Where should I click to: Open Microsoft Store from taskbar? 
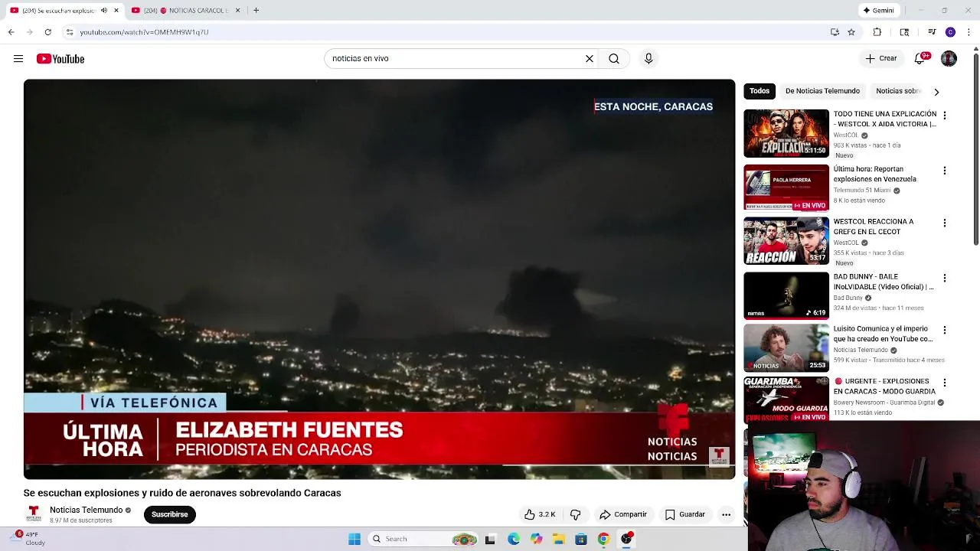(x=581, y=539)
